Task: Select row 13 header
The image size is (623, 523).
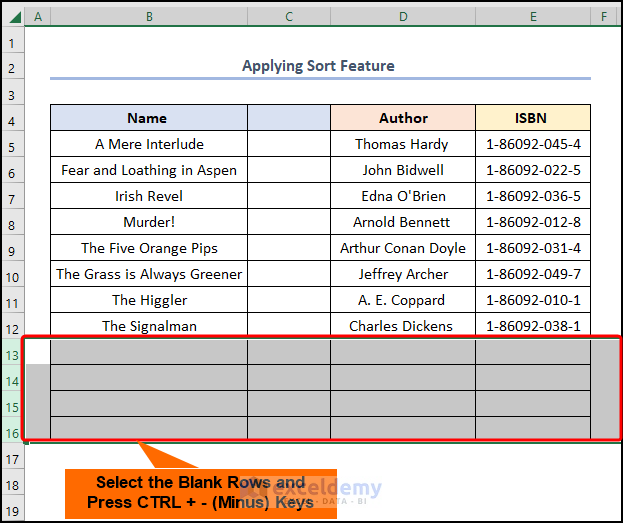Action: click(12, 355)
